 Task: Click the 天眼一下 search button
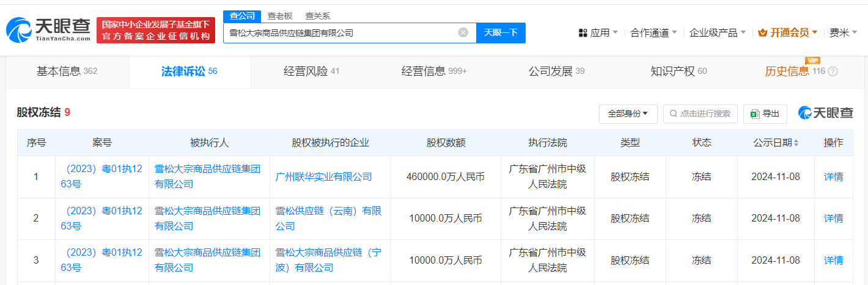[x=501, y=33]
